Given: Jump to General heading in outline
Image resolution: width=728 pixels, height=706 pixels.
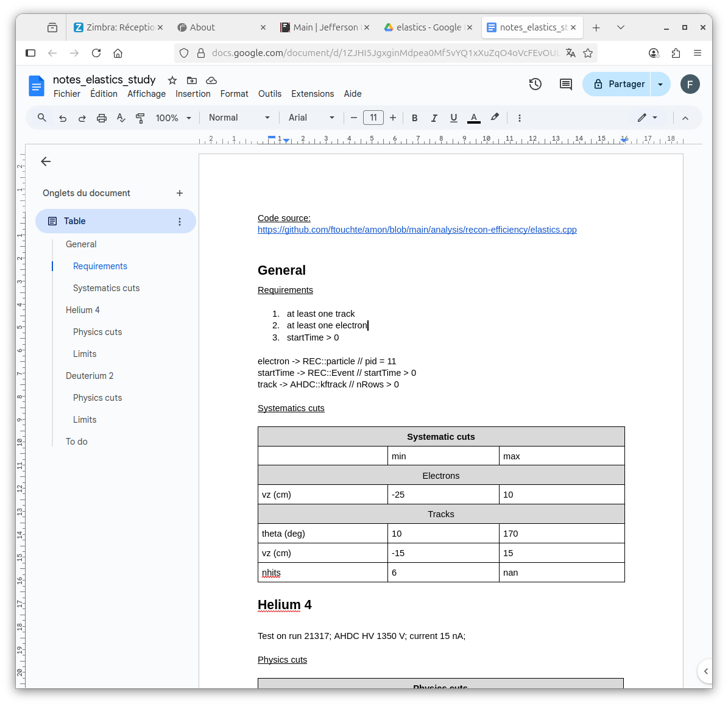Looking at the screenshot, I should click(81, 244).
